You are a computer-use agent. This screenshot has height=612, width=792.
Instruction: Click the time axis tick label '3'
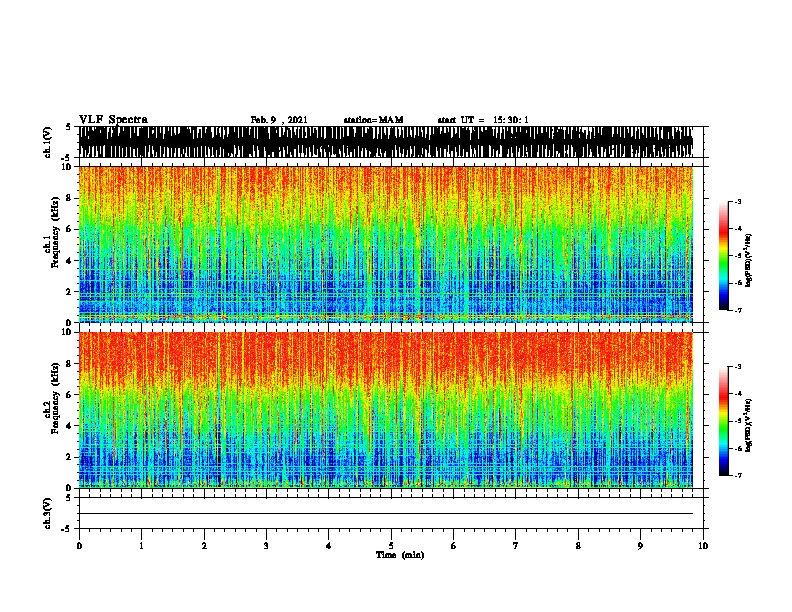[x=266, y=546]
